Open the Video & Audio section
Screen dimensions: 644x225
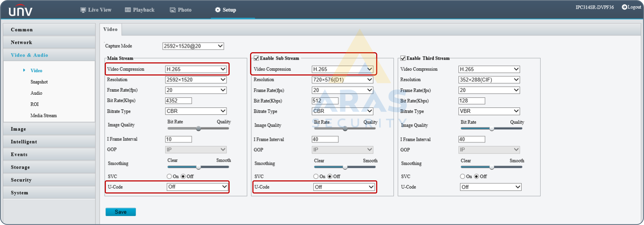(x=49, y=55)
